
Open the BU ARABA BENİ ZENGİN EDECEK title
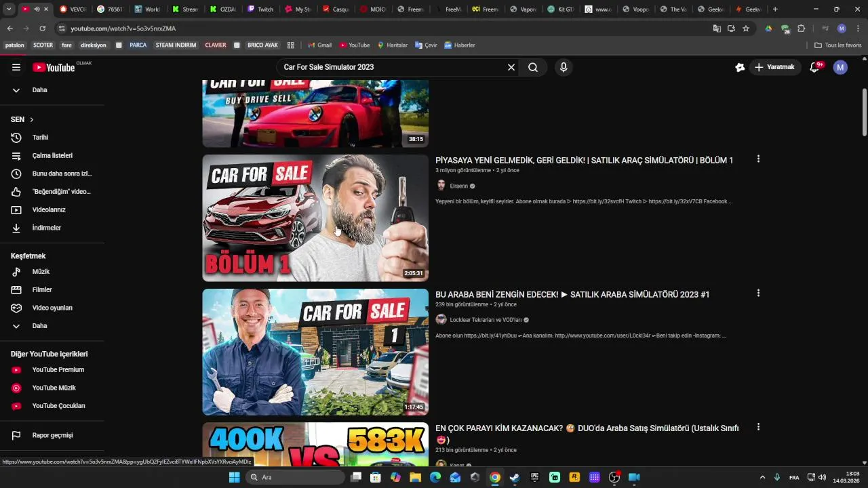[x=572, y=295]
